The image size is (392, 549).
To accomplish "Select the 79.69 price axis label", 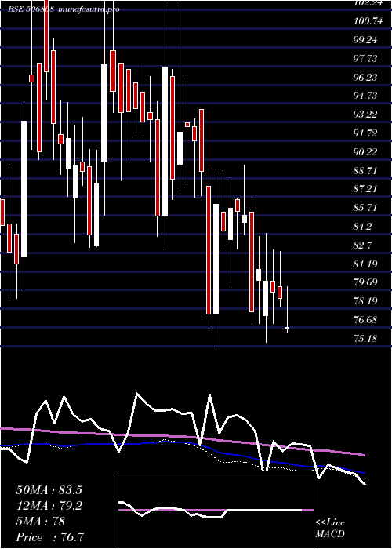I will click(x=365, y=282).
